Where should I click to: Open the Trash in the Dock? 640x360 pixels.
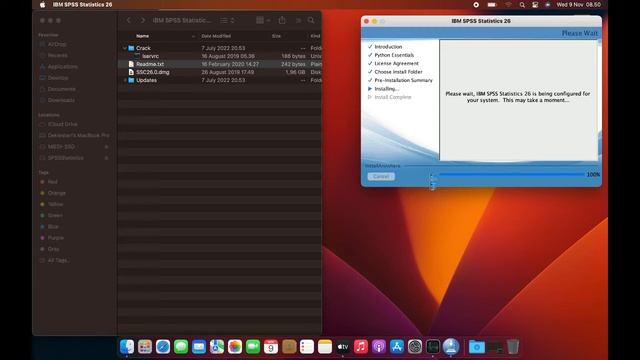[x=513, y=347]
